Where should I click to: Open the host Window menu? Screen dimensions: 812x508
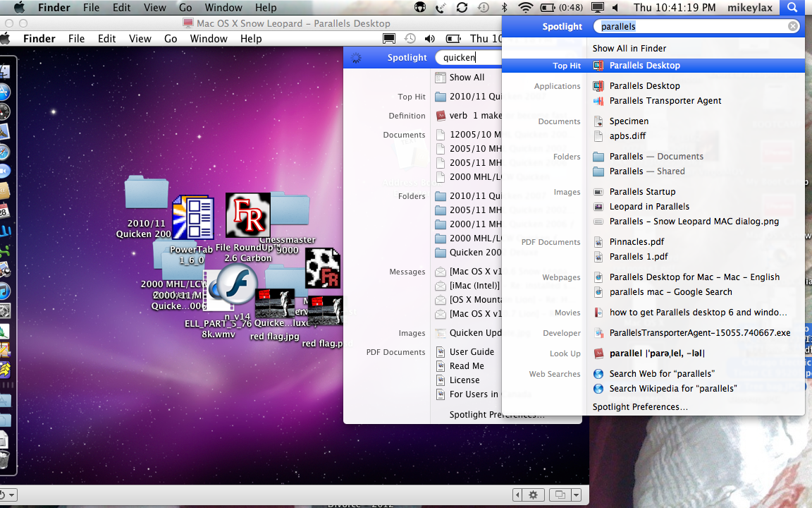click(x=223, y=7)
